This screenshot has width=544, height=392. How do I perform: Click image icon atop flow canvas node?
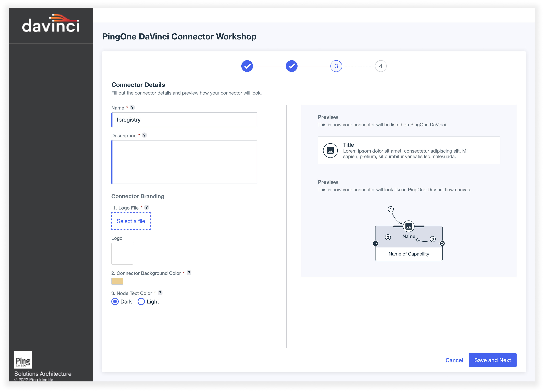[x=409, y=226]
